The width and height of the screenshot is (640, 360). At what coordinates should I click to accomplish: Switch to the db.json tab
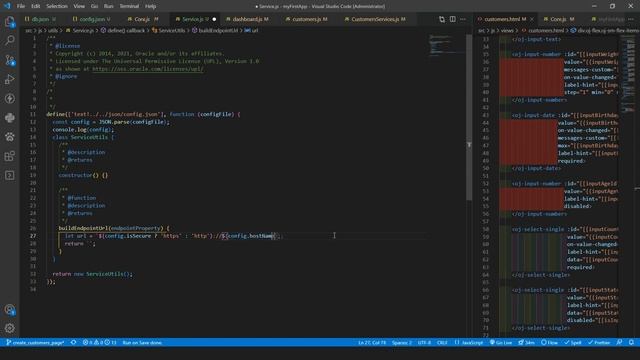40,19
